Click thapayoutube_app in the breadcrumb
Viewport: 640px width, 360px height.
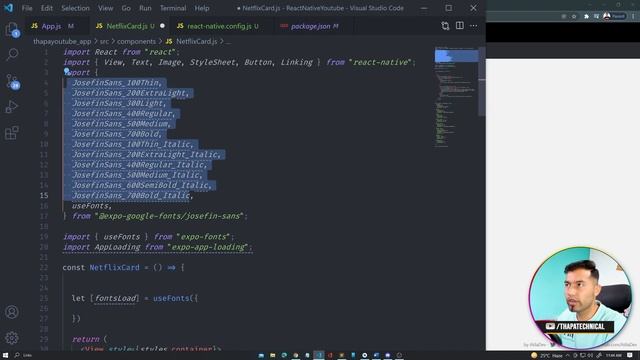(62, 41)
